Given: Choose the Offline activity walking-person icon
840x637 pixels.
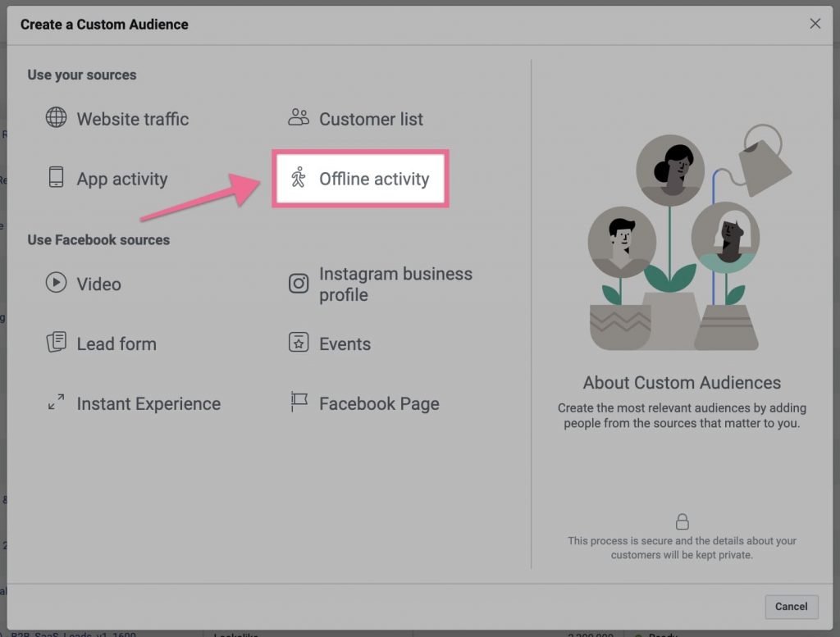Looking at the screenshot, I should tap(300, 178).
